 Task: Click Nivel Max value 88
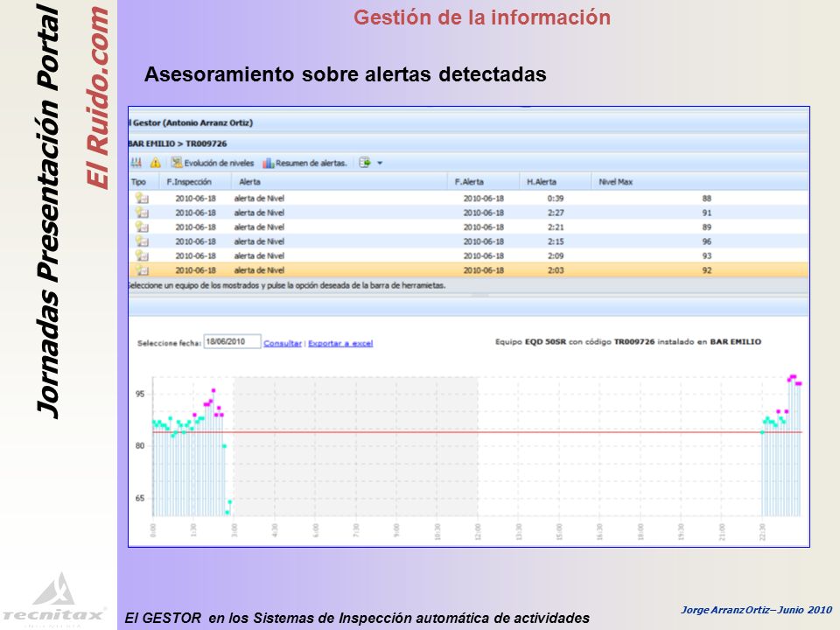[x=707, y=199]
